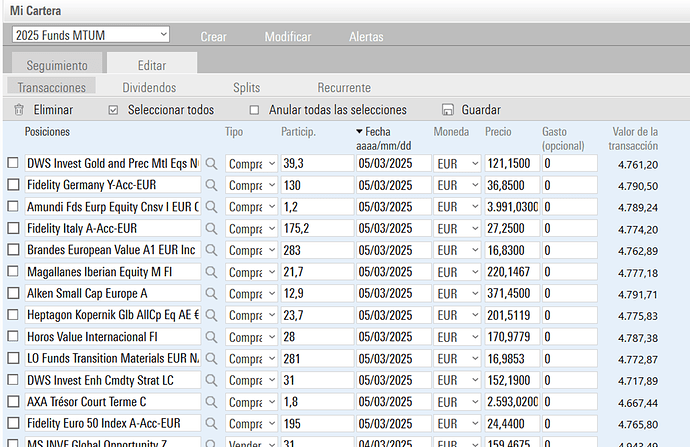Edit Particip. field 39,3 for DWS Gold

(317, 163)
